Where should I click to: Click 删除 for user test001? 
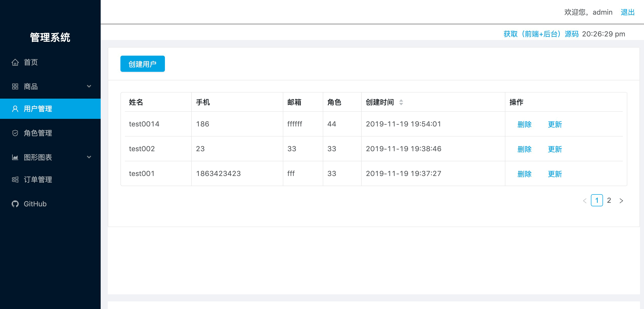point(524,174)
